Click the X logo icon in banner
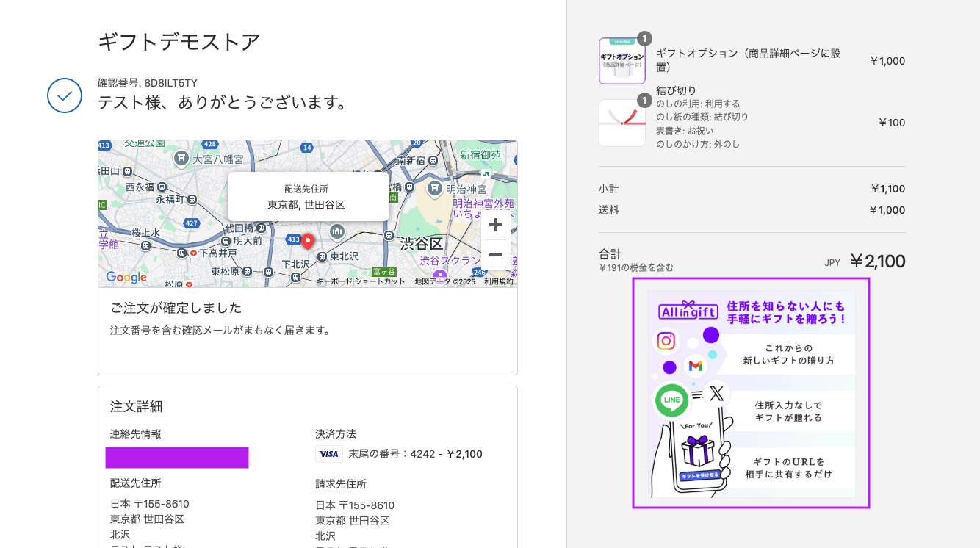The width and height of the screenshot is (980, 548). (x=717, y=394)
